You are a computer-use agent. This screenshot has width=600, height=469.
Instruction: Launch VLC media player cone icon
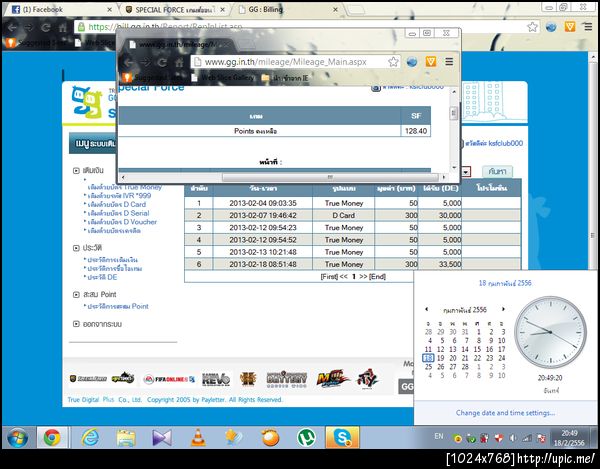[198, 438]
